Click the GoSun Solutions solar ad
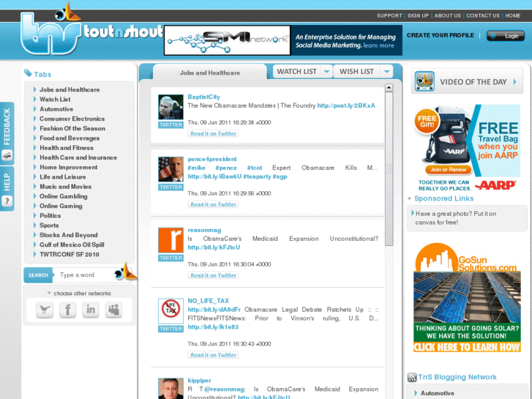This screenshot has width=532, height=399. pyautogui.click(x=467, y=298)
